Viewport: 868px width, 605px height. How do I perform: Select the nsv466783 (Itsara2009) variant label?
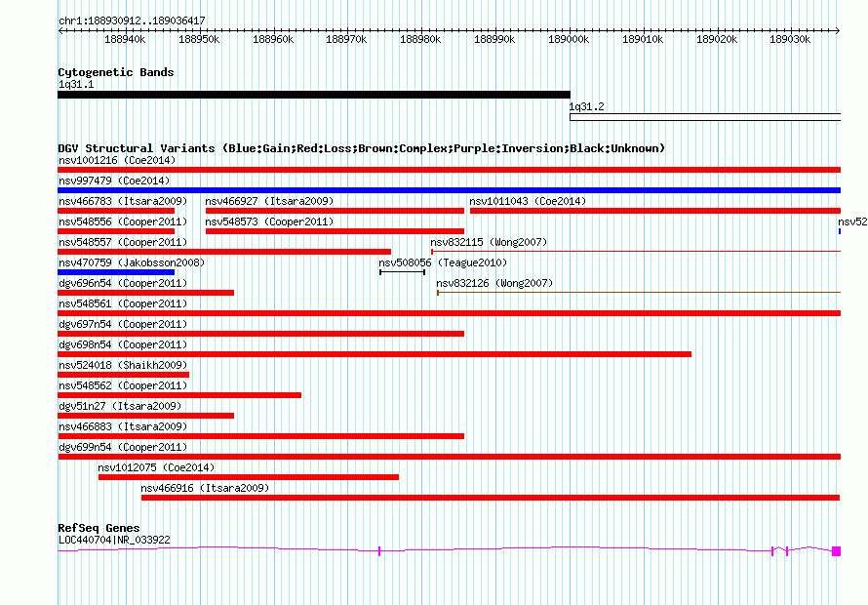tap(123, 201)
